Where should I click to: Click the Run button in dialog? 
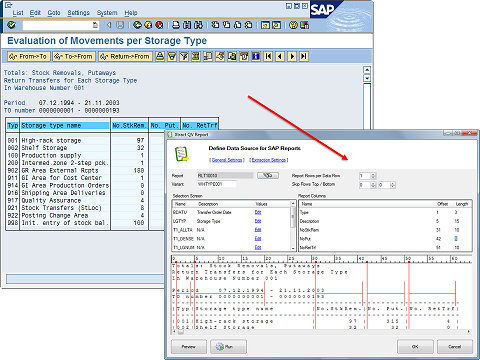pos(229,347)
